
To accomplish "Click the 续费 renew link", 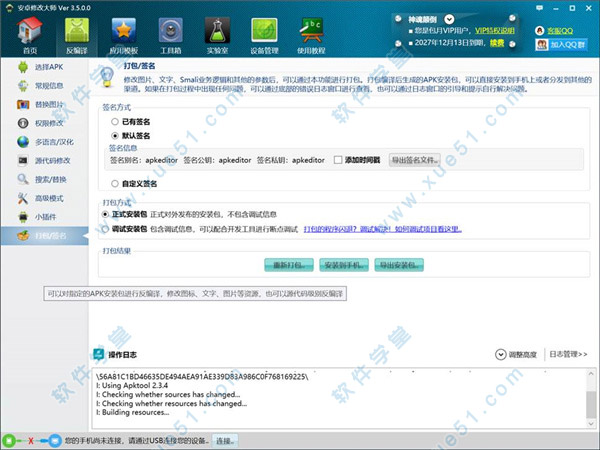I will [497, 43].
